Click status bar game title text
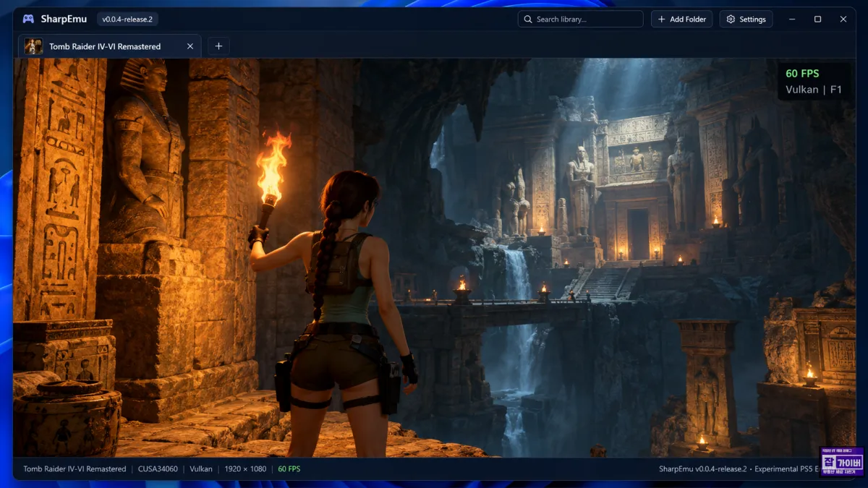Viewport: 868px width, 488px height. tap(75, 468)
